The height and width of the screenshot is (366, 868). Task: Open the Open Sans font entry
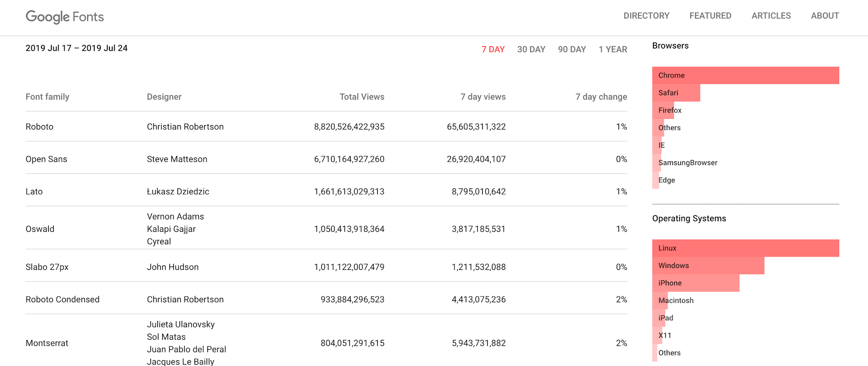(x=46, y=159)
